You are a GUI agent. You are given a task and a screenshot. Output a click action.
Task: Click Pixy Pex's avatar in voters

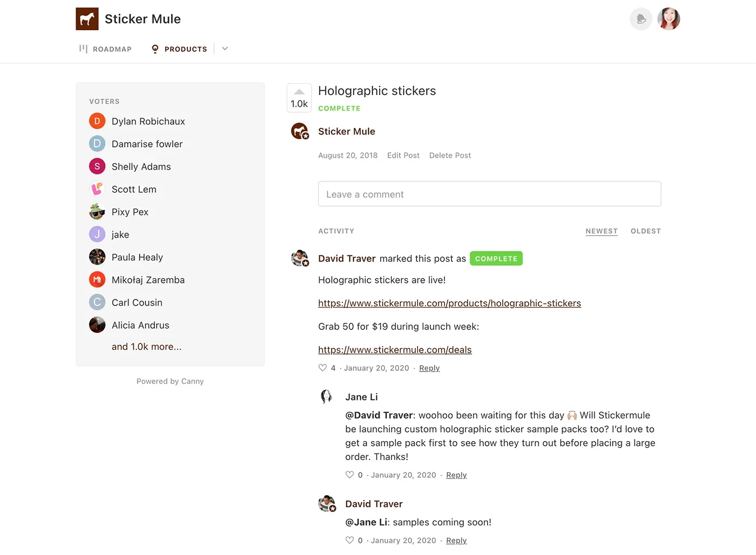[97, 212]
